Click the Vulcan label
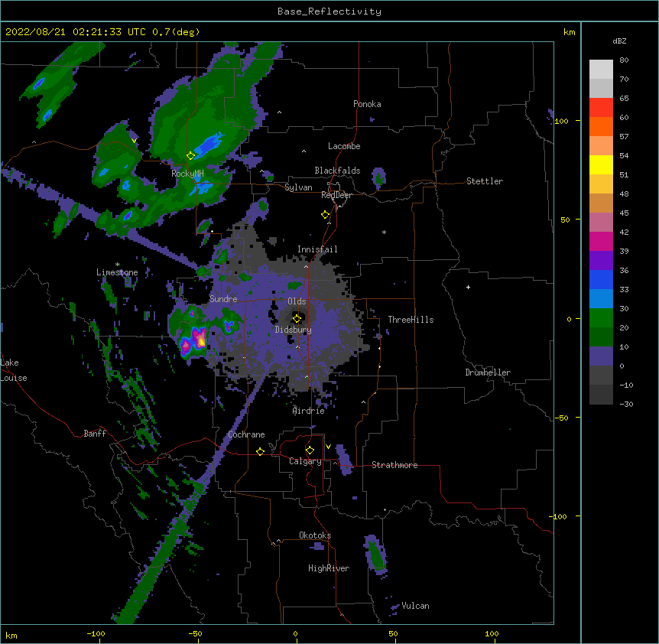 pyautogui.click(x=415, y=606)
